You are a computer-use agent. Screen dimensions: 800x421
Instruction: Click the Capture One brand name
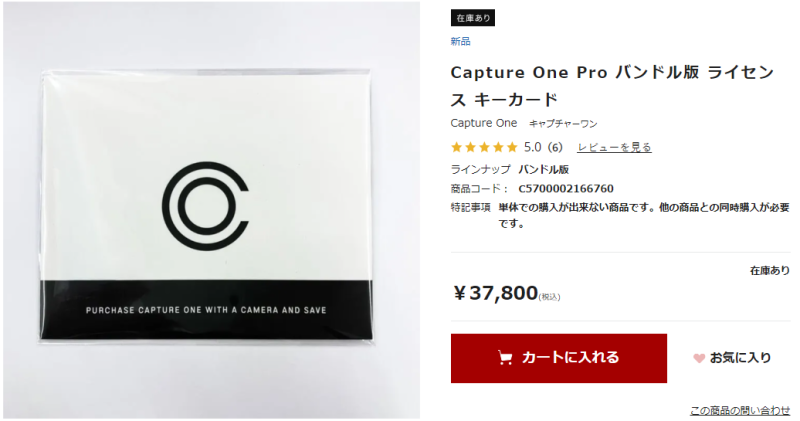484,123
